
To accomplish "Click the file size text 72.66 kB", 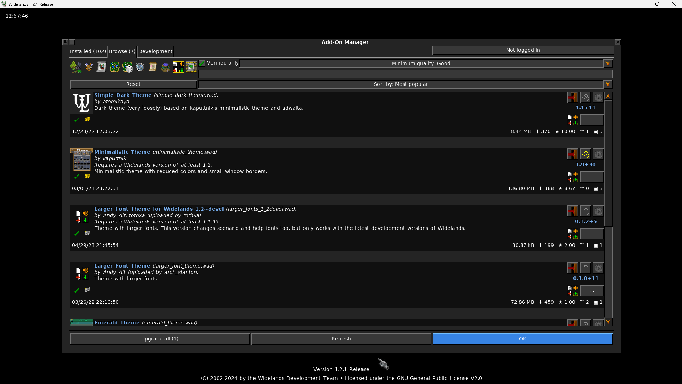I will [x=522, y=302].
